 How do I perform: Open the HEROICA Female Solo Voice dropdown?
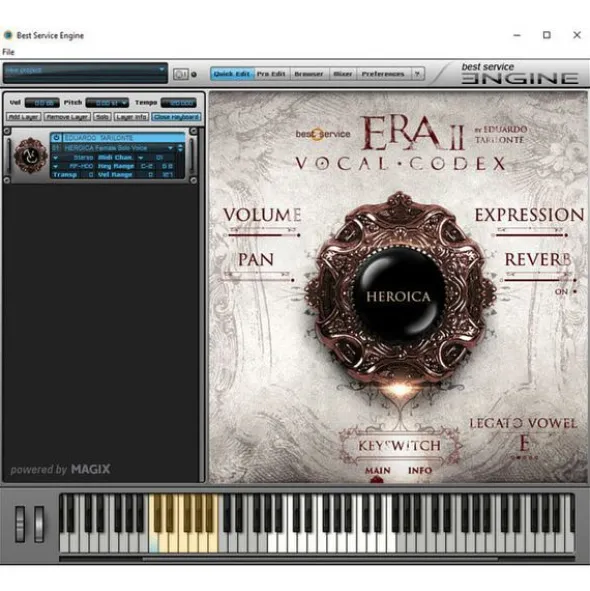tap(170, 148)
